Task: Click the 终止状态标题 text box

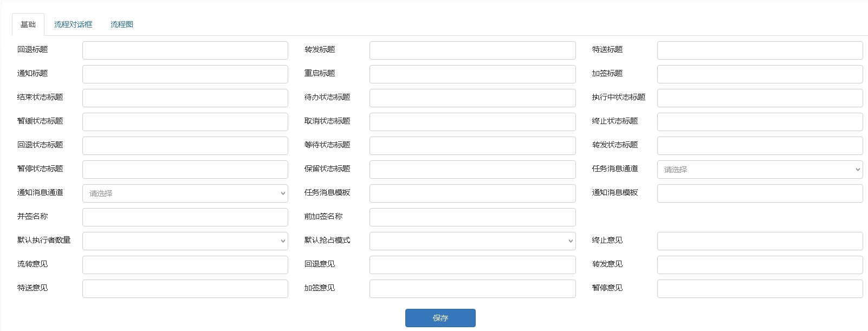Action: tap(760, 122)
